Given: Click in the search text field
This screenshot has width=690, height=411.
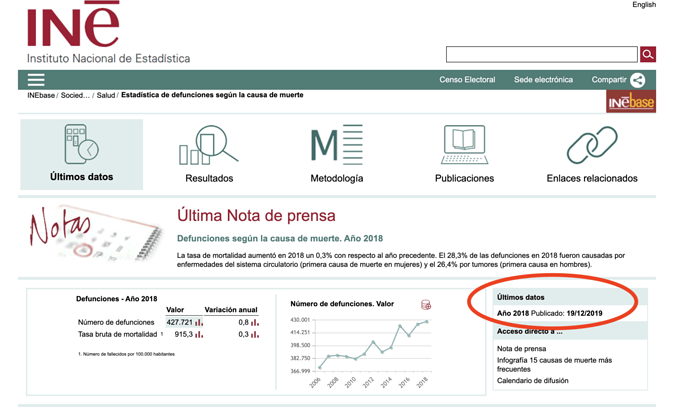Looking at the screenshot, I should [542, 55].
